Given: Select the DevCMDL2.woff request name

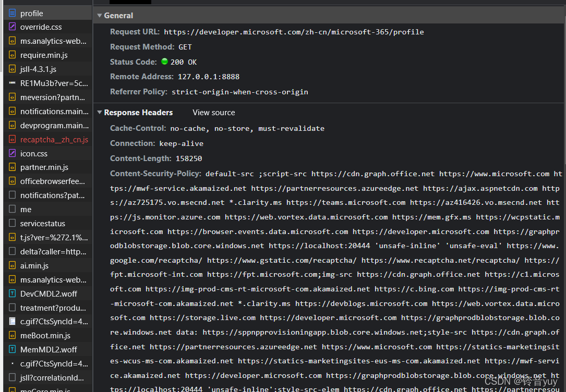Looking at the screenshot, I should pos(49,293).
